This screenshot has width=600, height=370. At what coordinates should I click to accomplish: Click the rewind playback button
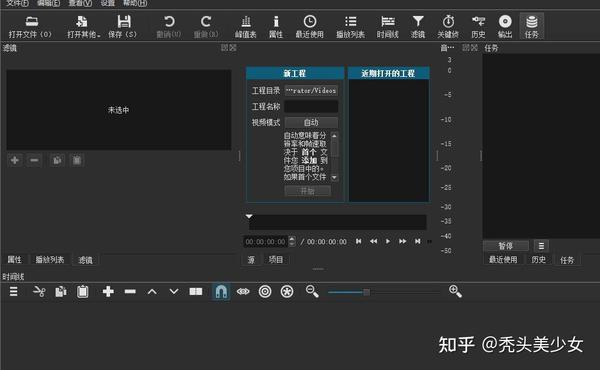[x=373, y=241]
